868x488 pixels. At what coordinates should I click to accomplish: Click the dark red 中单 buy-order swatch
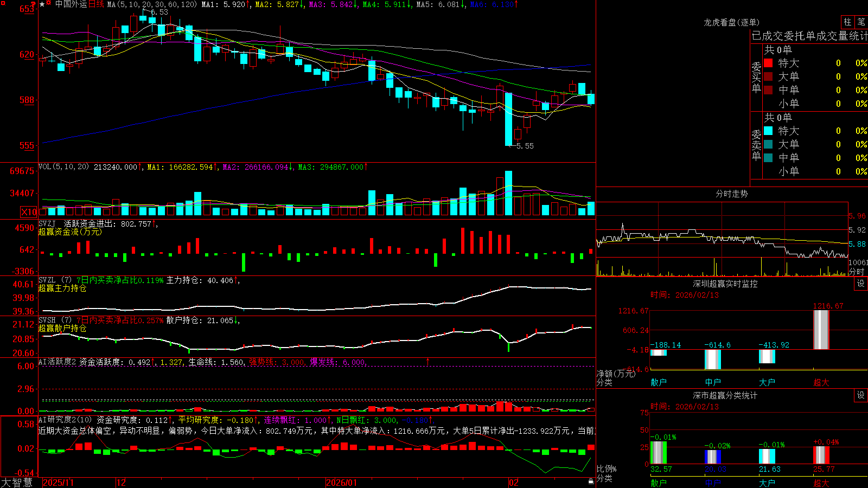pyautogui.click(x=768, y=90)
